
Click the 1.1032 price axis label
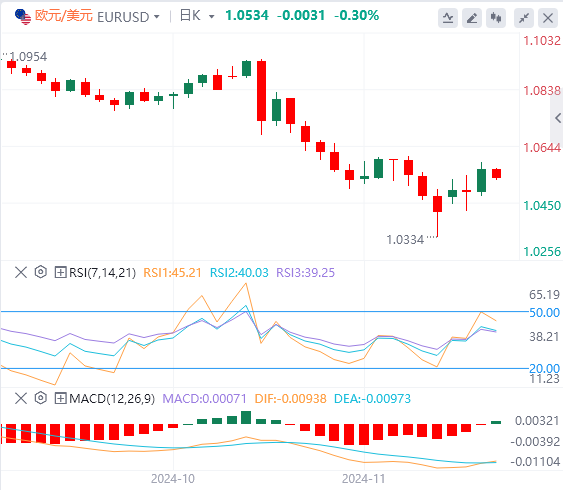pyautogui.click(x=542, y=41)
